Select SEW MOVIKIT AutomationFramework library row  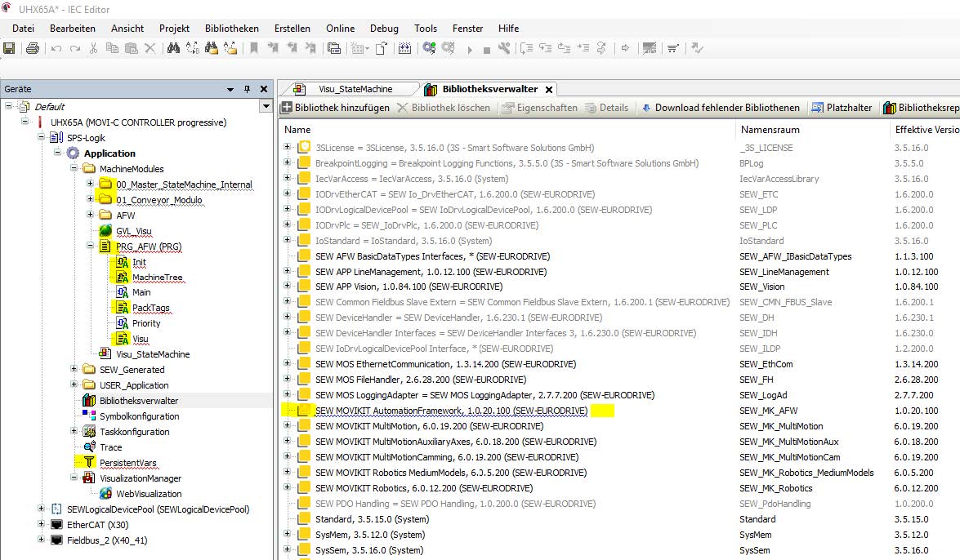(x=451, y=411)
